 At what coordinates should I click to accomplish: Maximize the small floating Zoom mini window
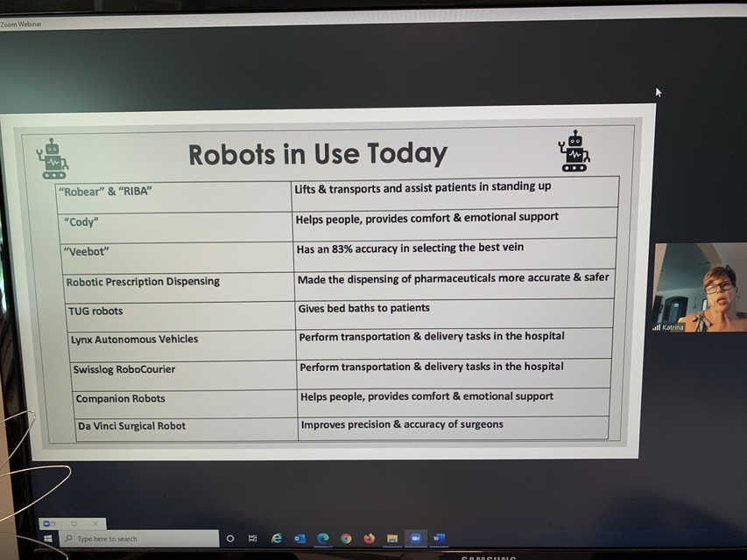[x=74, y=524]
